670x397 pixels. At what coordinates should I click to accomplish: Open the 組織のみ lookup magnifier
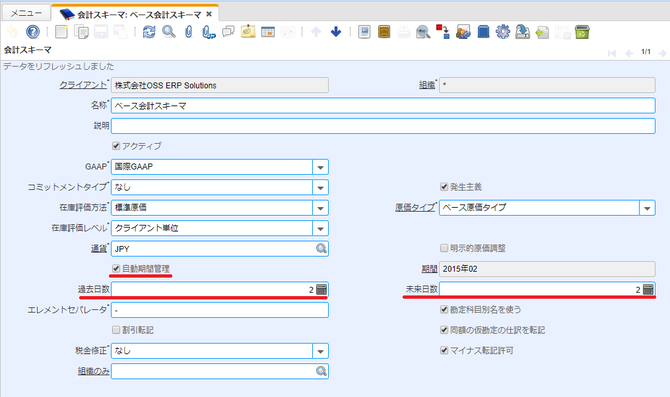321,371
